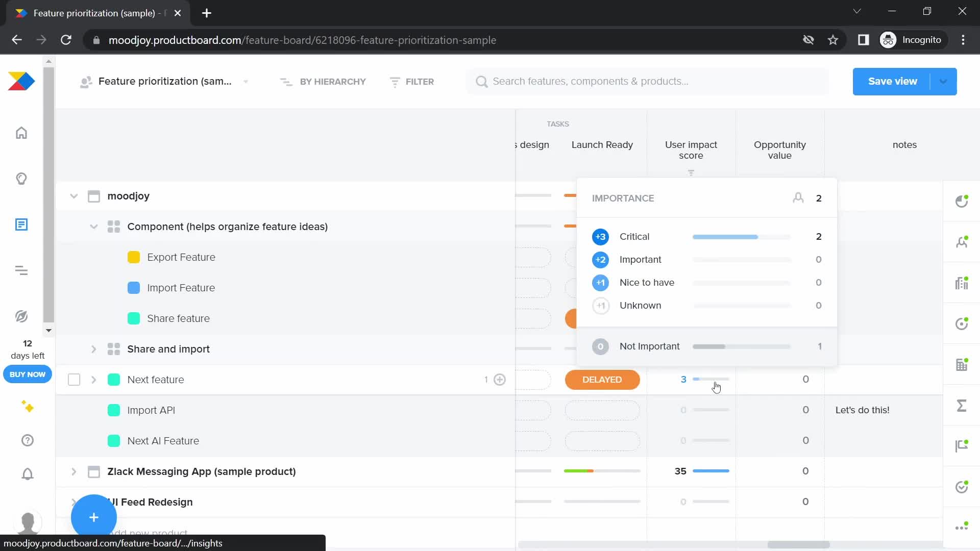Select Critical importance option

pyautogui.click(x=706, y=237)
